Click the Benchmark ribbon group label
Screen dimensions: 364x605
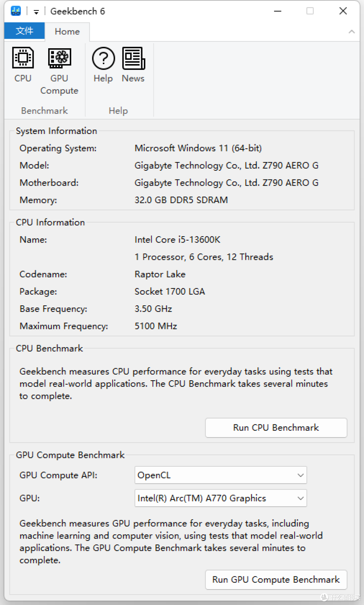44,111
